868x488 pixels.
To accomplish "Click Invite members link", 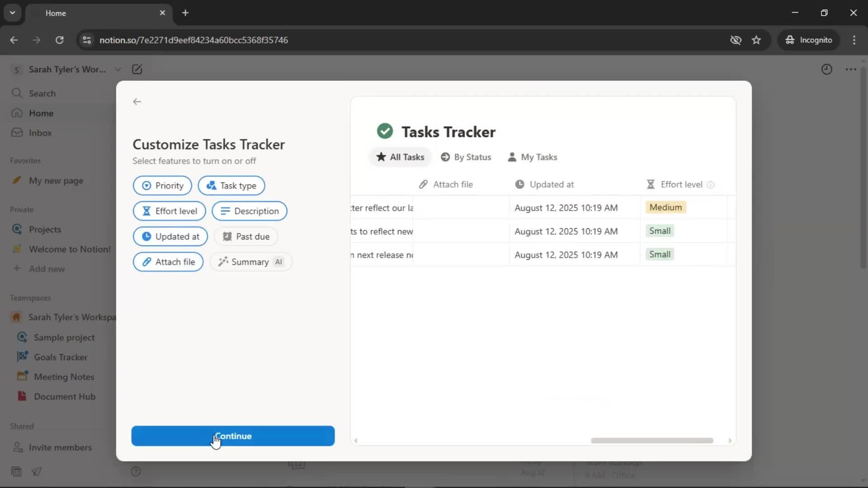I will click(60, 448).
